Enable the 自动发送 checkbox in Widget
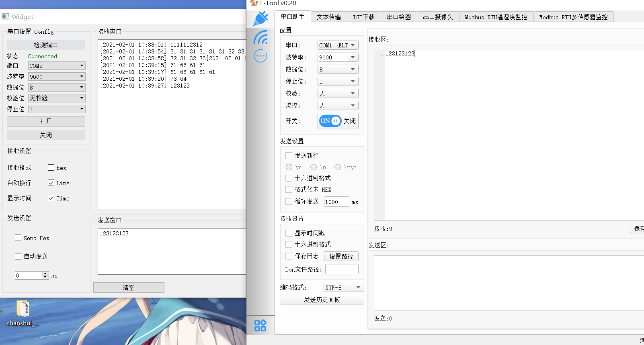This screenshot has width=644, height=345. coord(18,256)
